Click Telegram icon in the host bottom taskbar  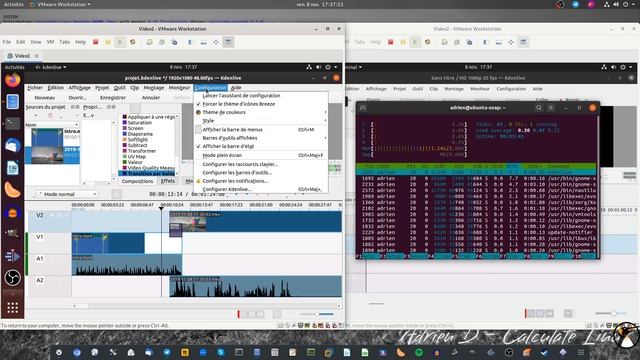pyautogui.click(x=167, y=352)
